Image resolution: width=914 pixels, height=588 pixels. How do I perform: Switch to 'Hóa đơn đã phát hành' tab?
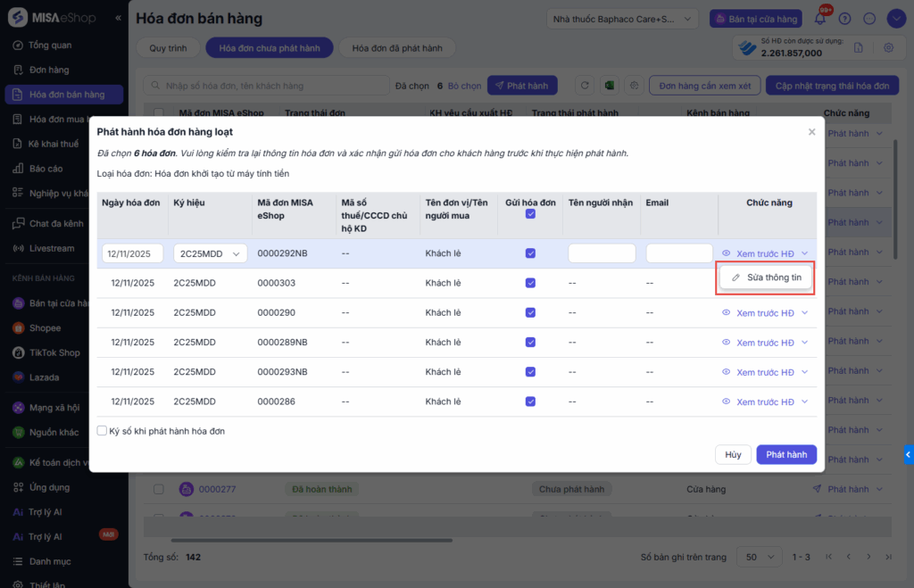tap(397, 48)
